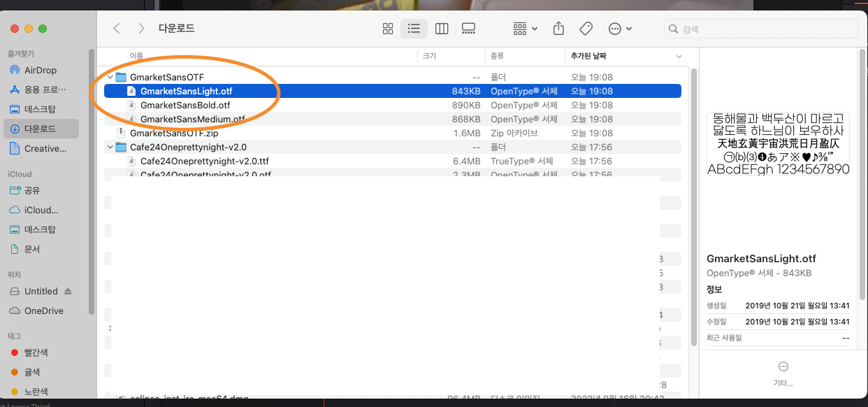Click GmarketSansLight.otf title in preview pane

tap(761, 259)
